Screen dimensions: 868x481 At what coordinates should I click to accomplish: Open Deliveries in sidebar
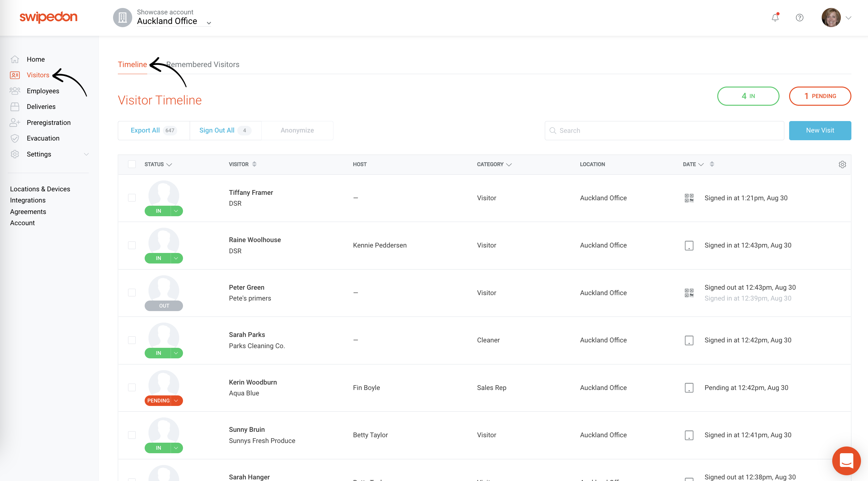tap(41, 106)
